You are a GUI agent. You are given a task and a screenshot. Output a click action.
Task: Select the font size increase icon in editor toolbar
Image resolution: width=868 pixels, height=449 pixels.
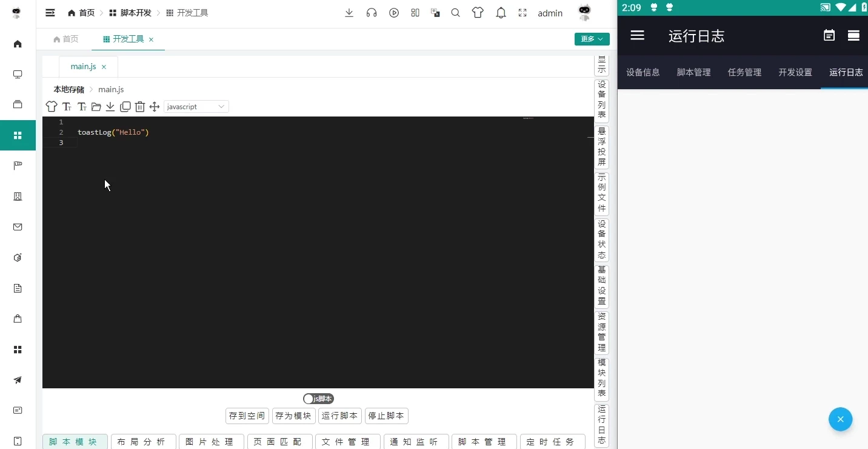(x=67, y=106)
